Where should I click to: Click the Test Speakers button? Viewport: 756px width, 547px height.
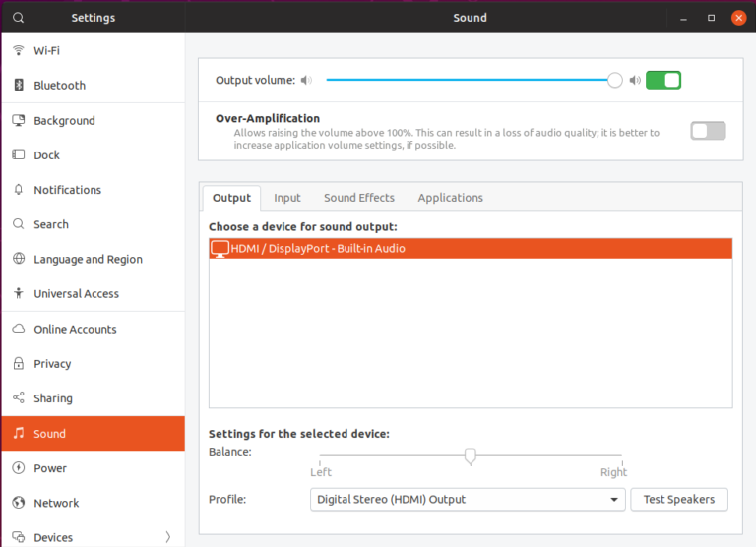[679, 500]
